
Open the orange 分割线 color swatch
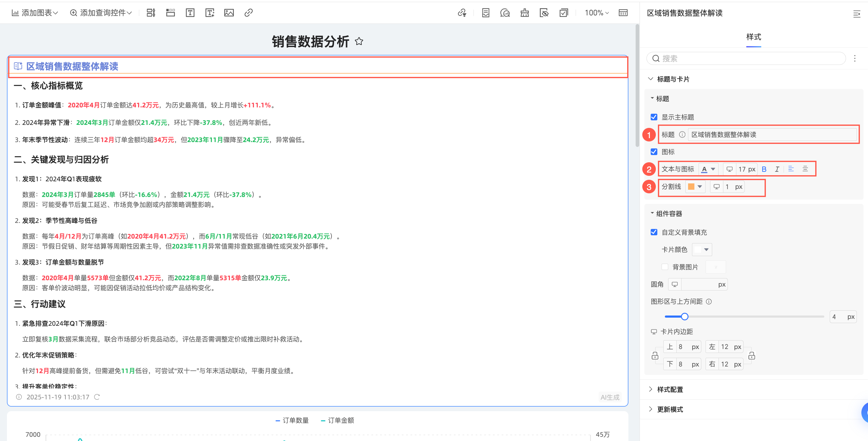[695, 186]
